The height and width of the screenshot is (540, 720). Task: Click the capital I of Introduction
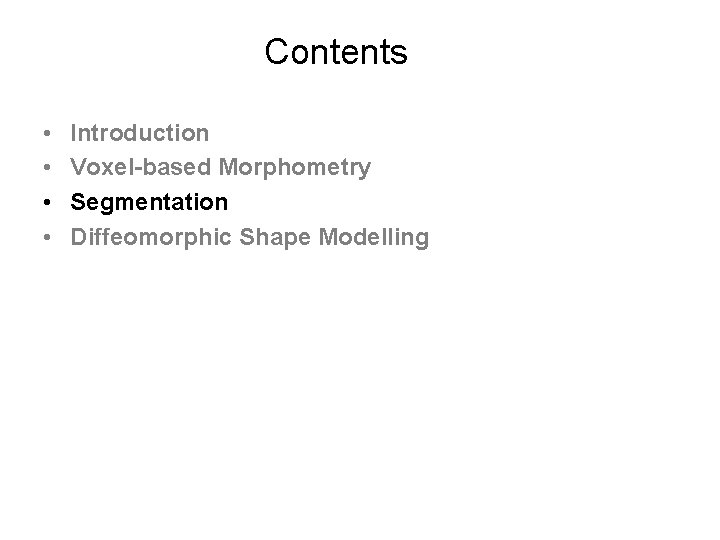click(x=73, y=133)
